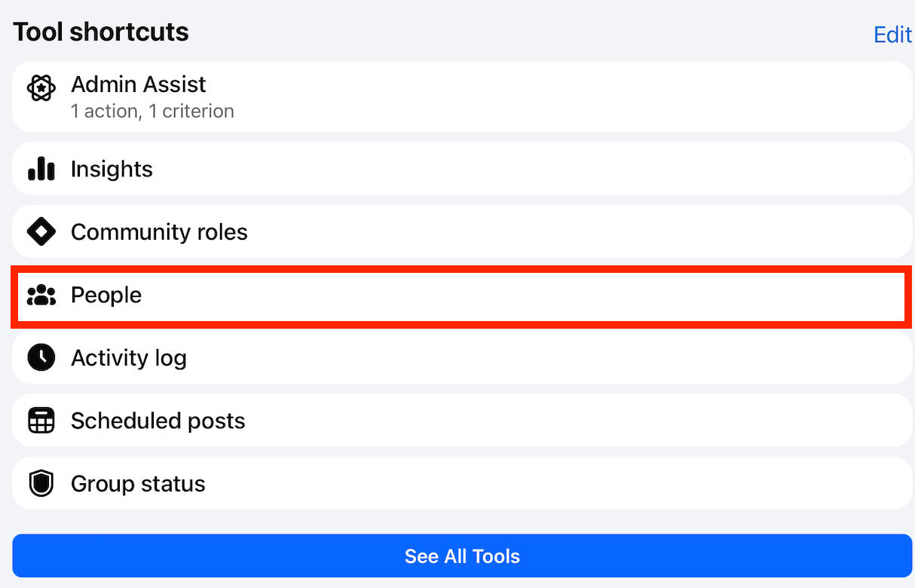Click the "1 action, 1 criterion" subtitle

[x=152, y=112]
